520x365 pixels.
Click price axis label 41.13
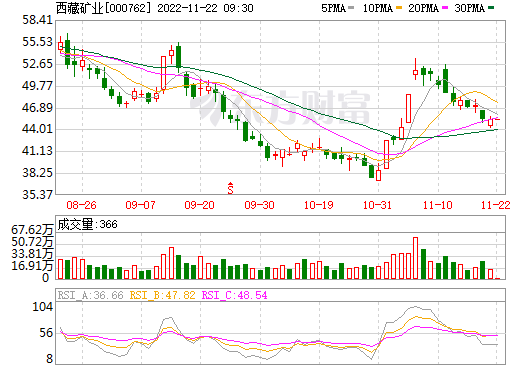click(x=38, y=151)
